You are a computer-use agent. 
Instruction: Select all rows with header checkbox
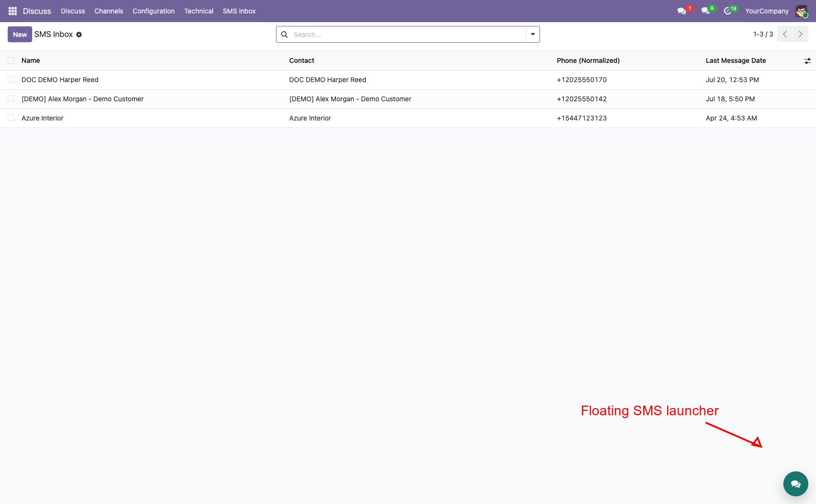11,60
